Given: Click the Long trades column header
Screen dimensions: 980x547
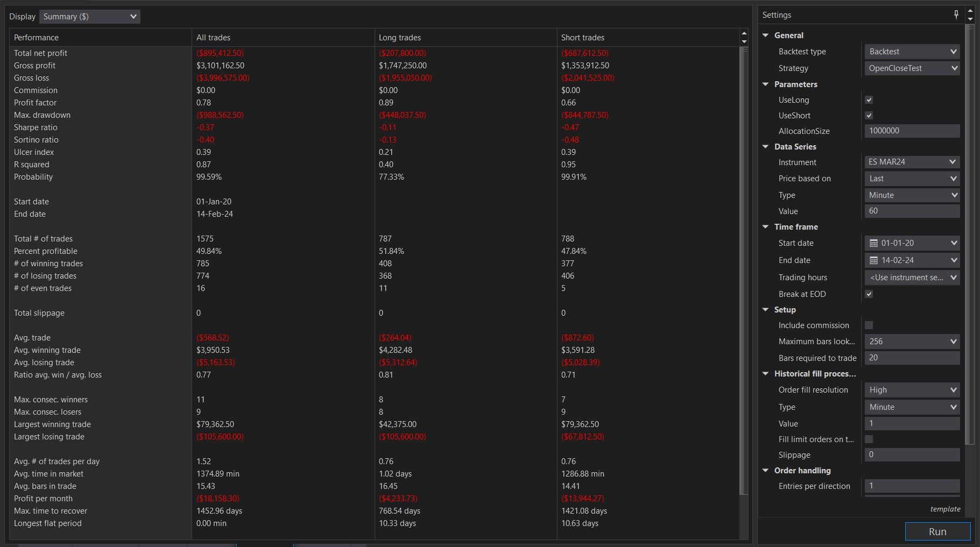Looking at the screenshot, I should tap(400, 38).
